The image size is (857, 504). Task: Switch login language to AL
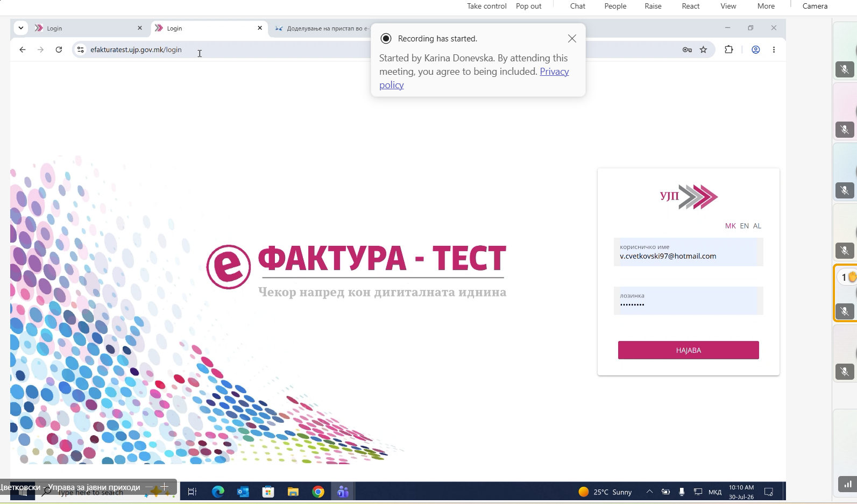click(757, 226)
